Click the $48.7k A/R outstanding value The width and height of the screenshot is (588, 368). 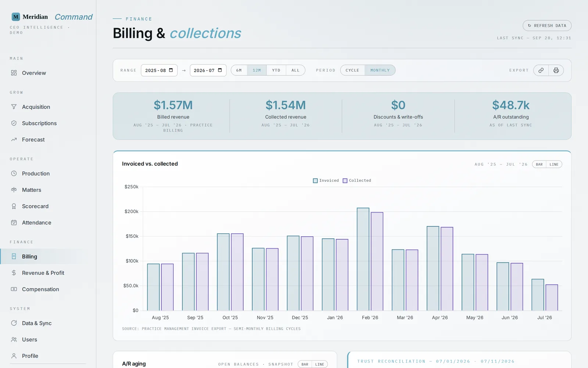click(511, 105)
